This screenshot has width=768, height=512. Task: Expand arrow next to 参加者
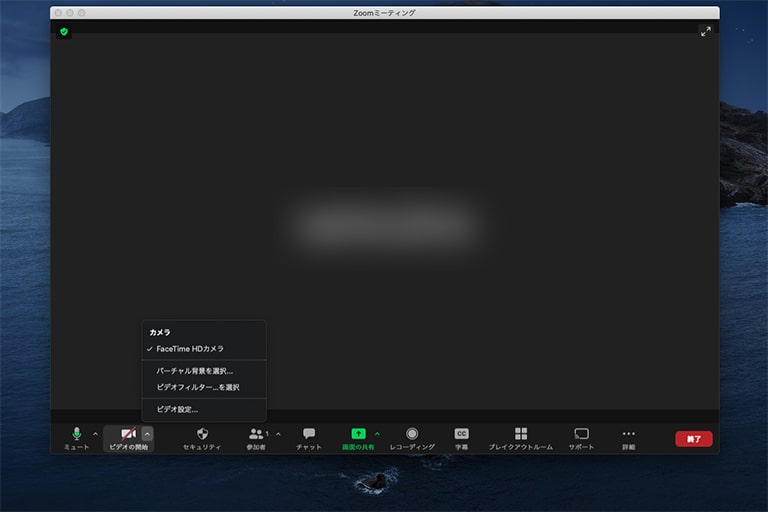(x=278, y=434)
